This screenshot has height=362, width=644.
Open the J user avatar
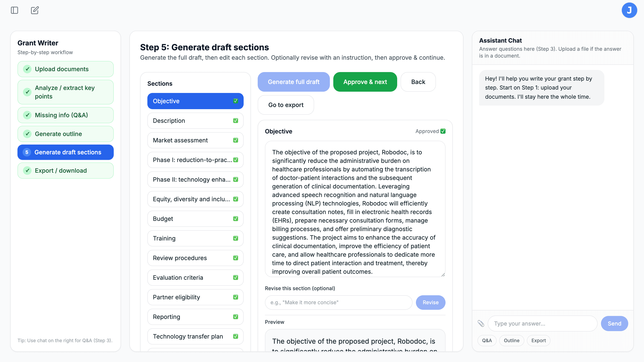[x=629, y=10]
